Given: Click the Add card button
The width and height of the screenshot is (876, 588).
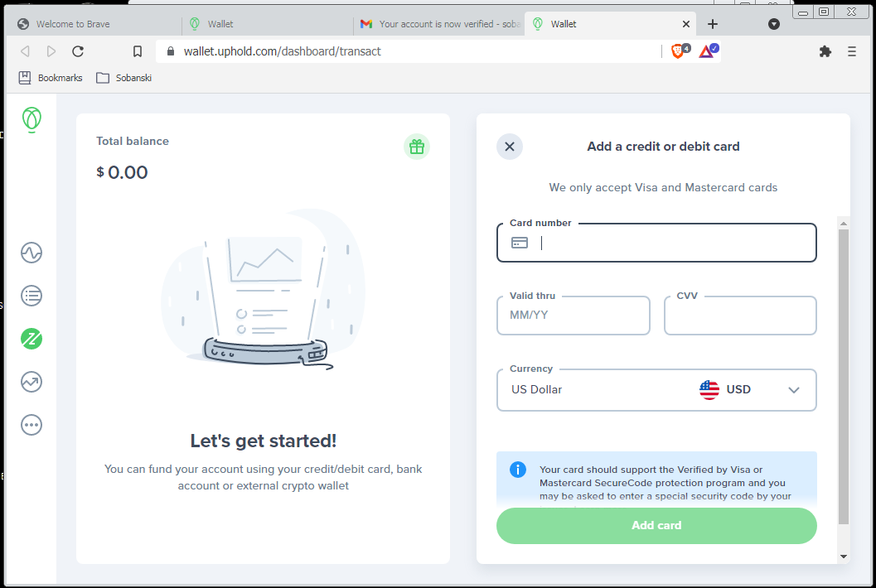Looking at the screenshot, I should click(x=656, y=525).
